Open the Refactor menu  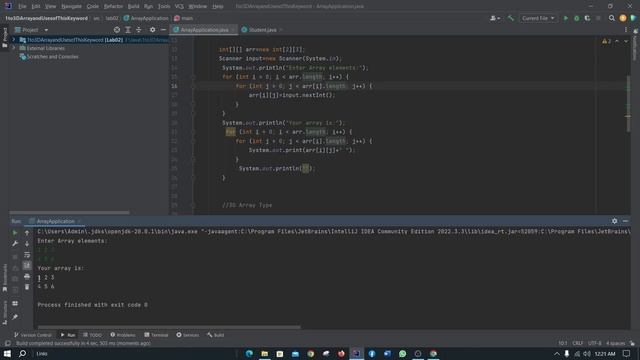click(113, 6)
